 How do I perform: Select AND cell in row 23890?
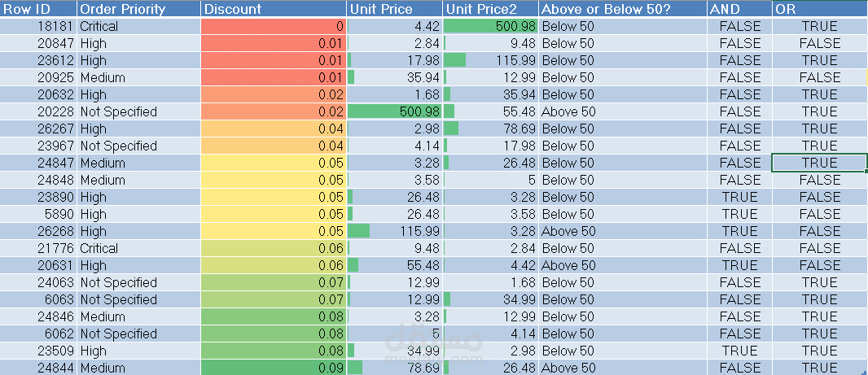[739, 197]
